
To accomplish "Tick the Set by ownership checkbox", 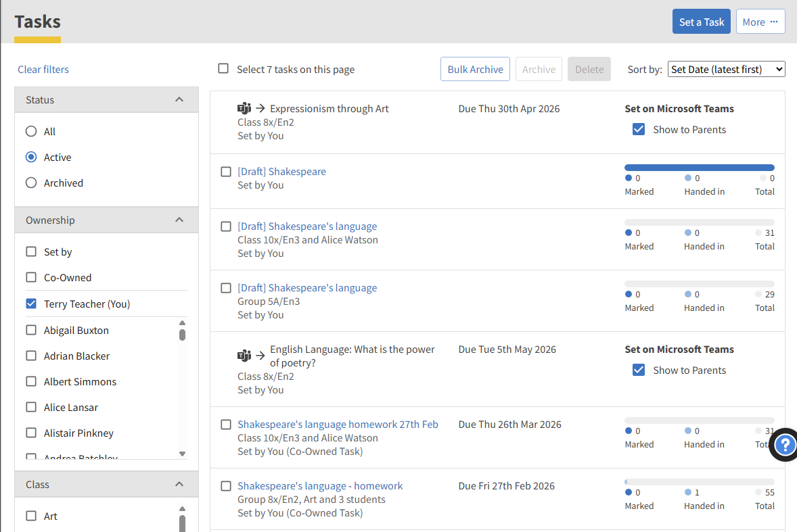I will coord(31,251).
